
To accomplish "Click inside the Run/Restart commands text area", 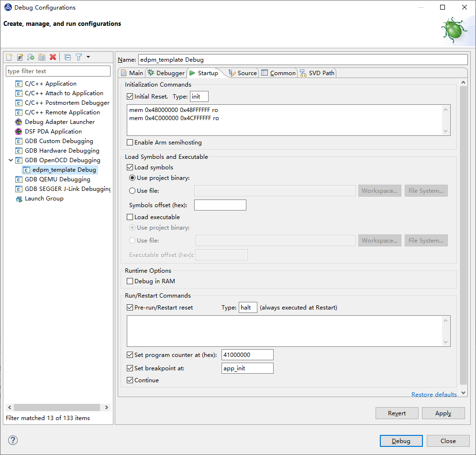I will [x=285, y=331].
